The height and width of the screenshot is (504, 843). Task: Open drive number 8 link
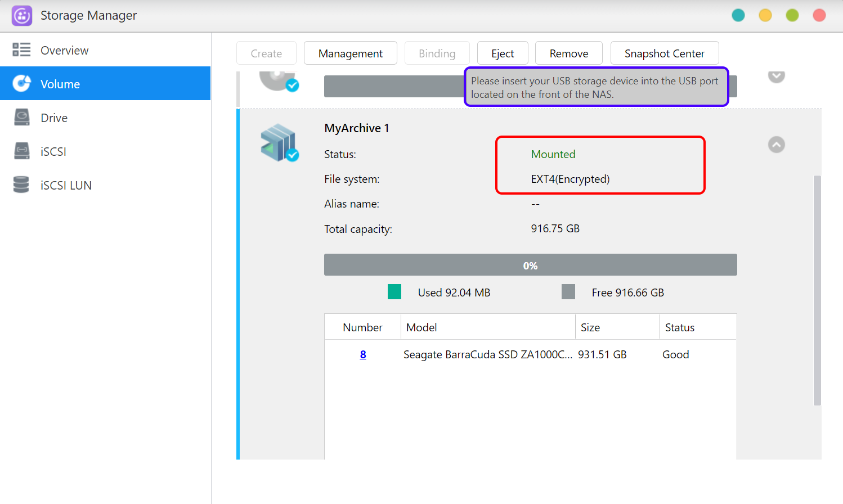(363, 354)
